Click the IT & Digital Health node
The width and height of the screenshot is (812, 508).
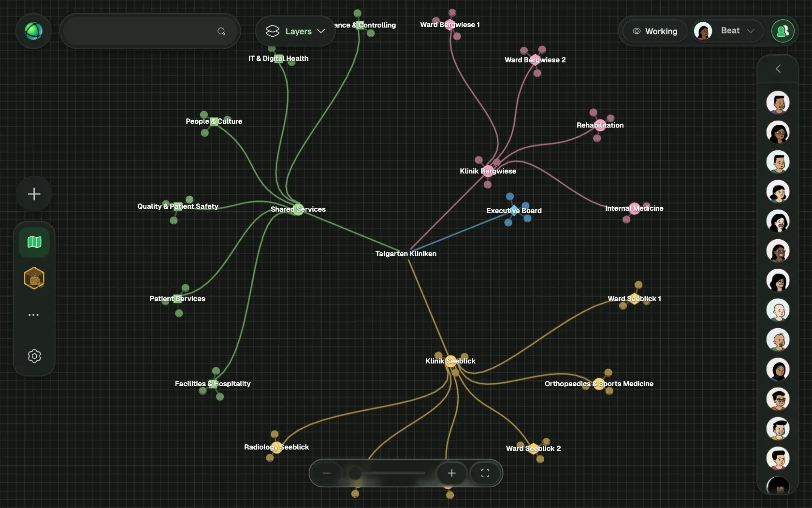pyautogui.click(x=278, y=58)
